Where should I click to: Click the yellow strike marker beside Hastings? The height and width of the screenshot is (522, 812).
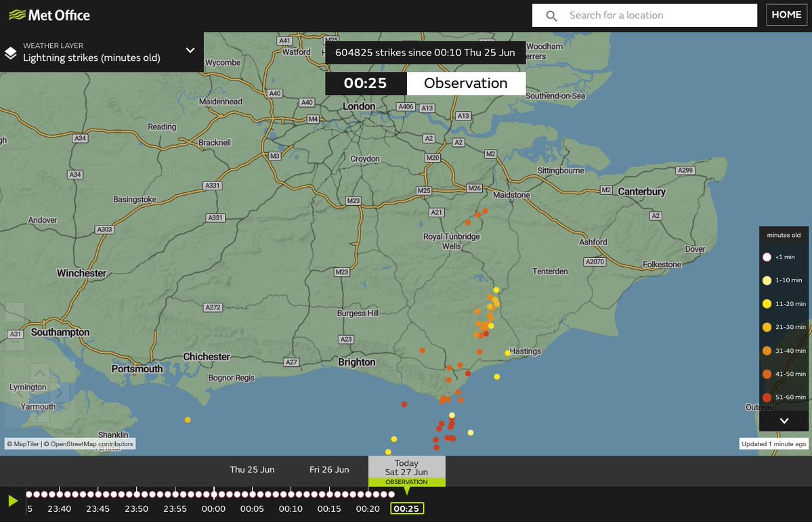tap(507, 353)
